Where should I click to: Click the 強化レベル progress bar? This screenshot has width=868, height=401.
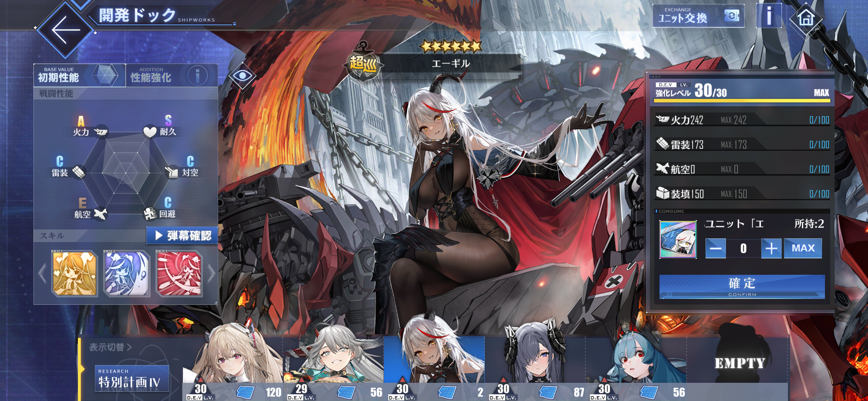742,101
